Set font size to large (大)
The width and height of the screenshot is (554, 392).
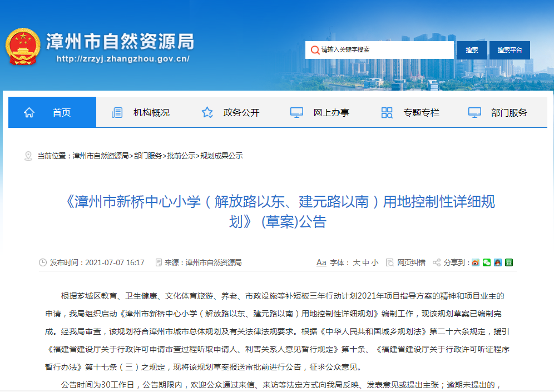(356, 262)
